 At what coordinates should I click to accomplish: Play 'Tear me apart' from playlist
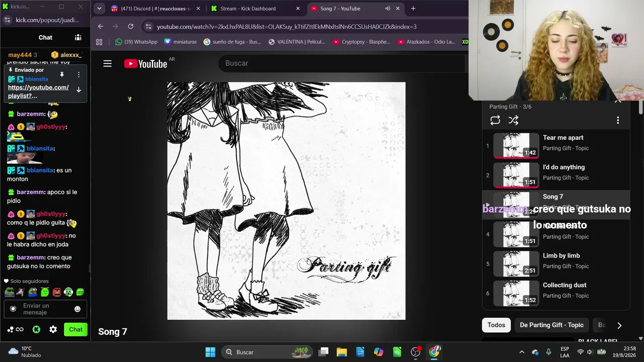(556, 146)
